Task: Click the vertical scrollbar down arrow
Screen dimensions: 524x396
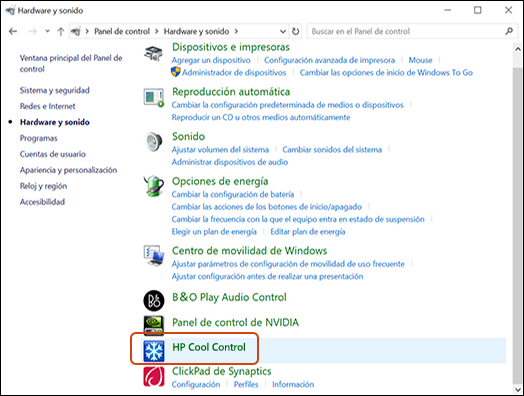Action: click(518, 390)
